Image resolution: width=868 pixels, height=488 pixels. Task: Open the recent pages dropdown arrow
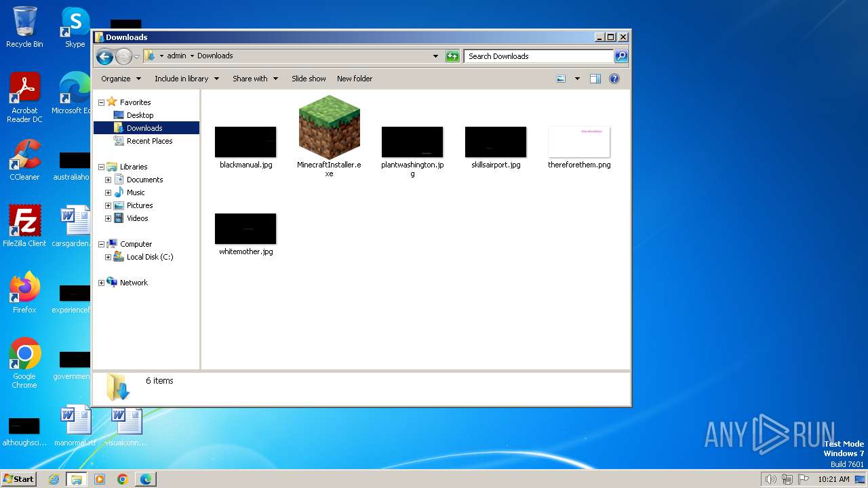pos(136,56)
